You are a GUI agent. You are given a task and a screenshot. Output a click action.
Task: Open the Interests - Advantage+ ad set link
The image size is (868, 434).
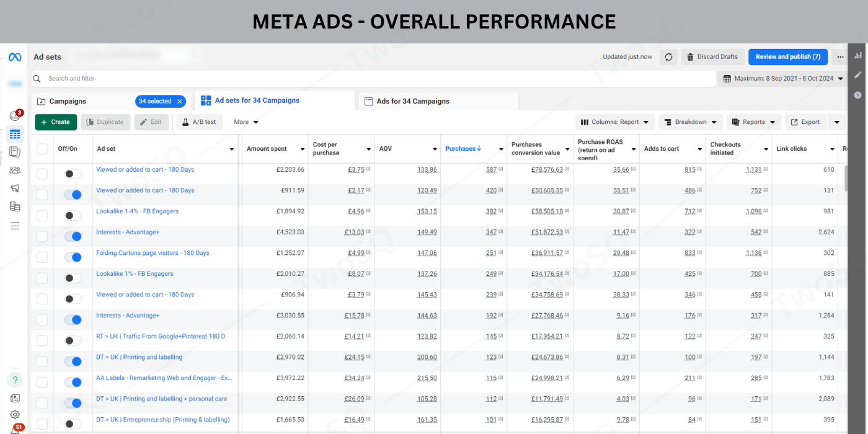click(x=128, y=232)
